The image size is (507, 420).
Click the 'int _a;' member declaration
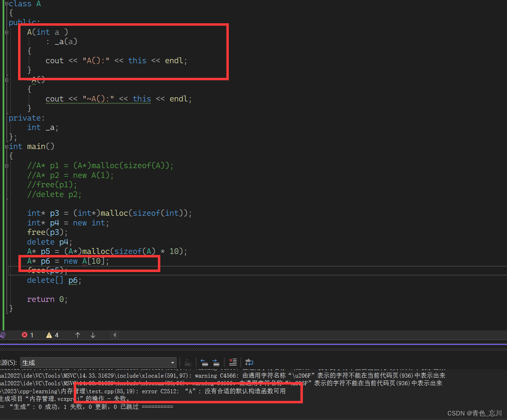tap(43, 127)
